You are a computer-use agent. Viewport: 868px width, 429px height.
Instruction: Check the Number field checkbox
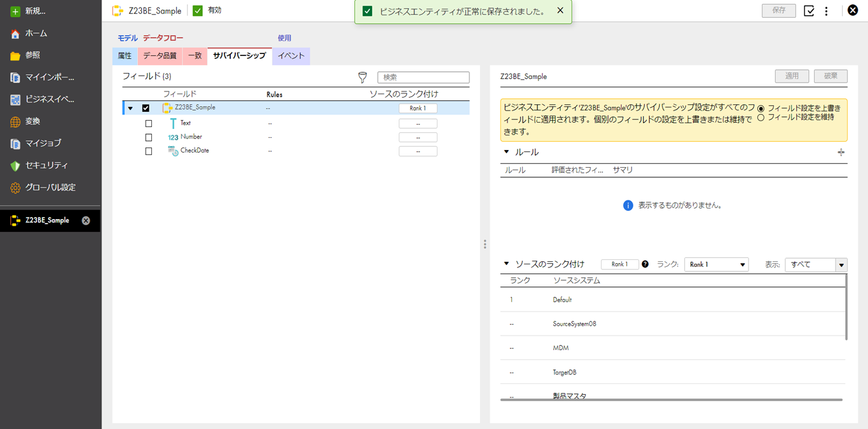149,137
